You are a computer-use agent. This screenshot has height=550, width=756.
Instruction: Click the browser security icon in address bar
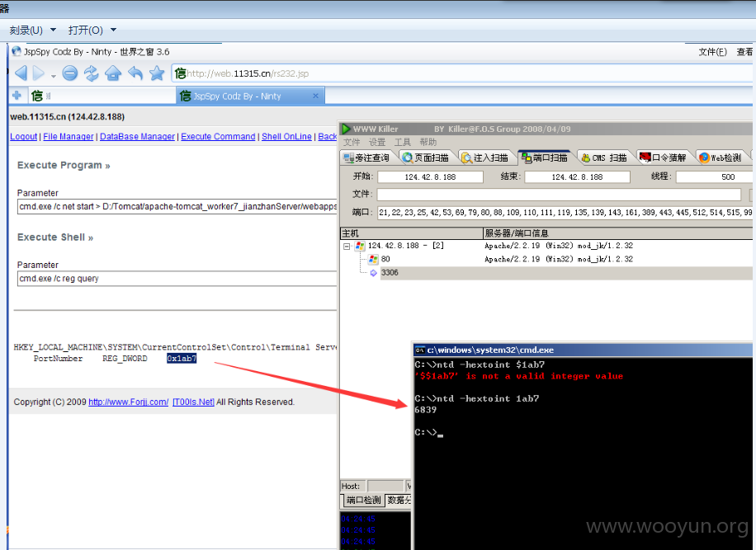(180, 73)
